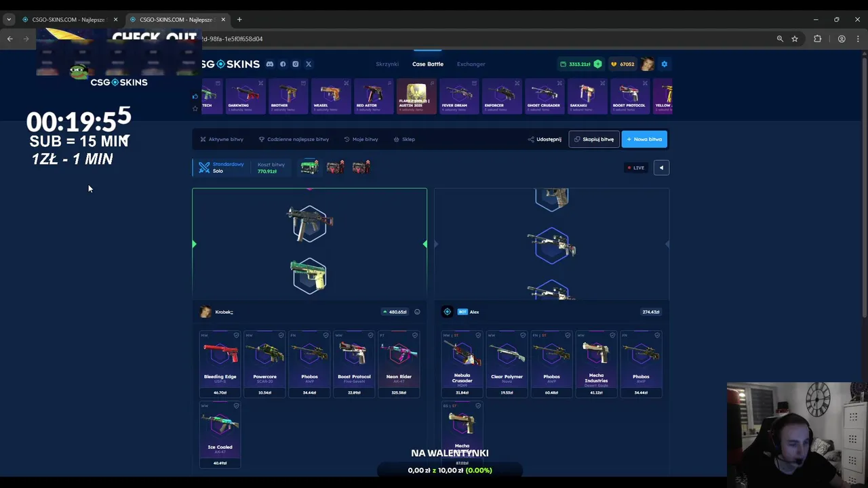The height and width of the screenshot is (488, 868).
Task: Click the star icon beside live drops
Action: 195,108
